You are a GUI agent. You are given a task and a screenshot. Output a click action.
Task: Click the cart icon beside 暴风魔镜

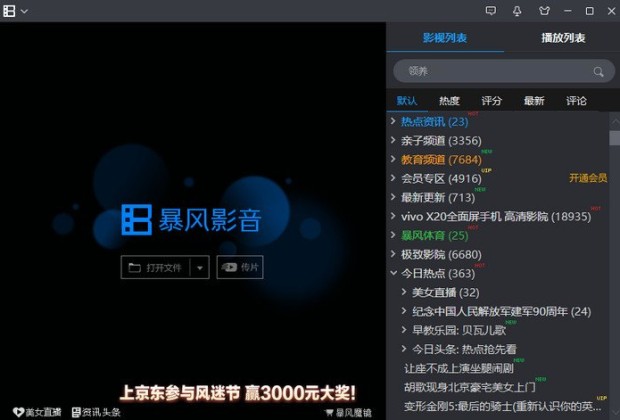(329, 413)
